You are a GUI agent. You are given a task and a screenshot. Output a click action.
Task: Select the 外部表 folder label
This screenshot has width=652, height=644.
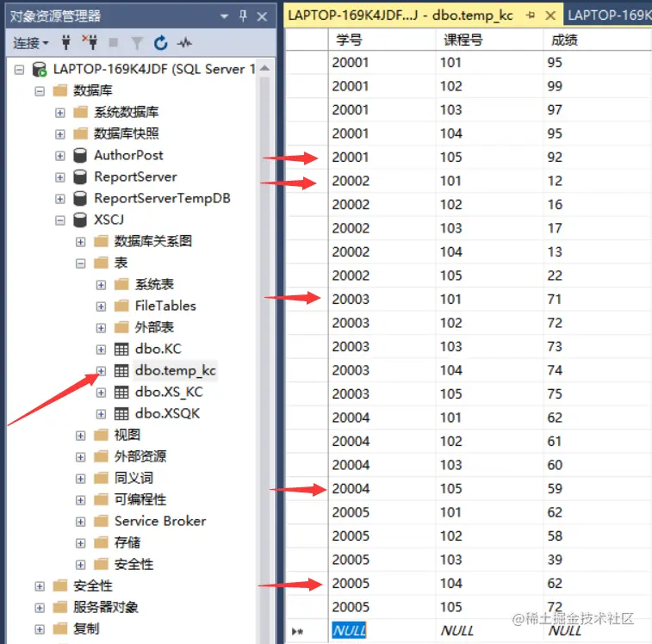coord(154,327)
